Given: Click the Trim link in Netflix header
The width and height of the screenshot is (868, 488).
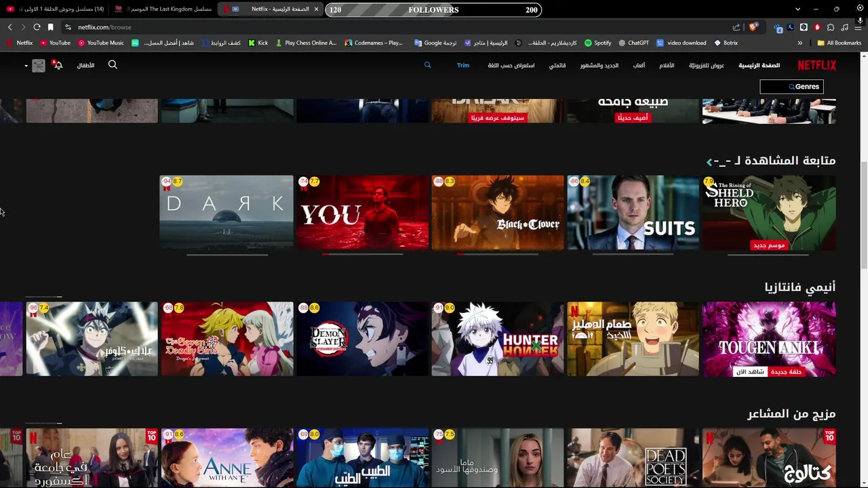Looking at the screenshot, I should tap(463, 65).
